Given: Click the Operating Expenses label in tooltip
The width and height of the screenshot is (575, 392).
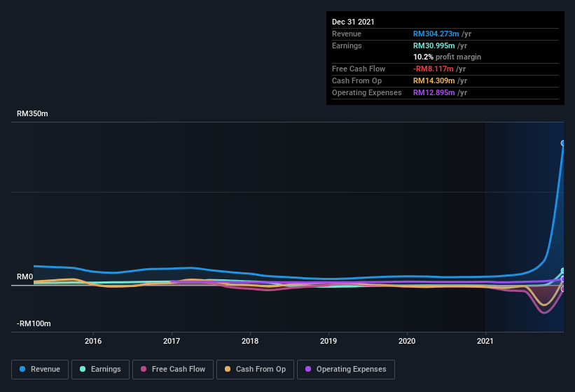Looking at the screenshot, I should pyautogui.click(x=367, y=92).
